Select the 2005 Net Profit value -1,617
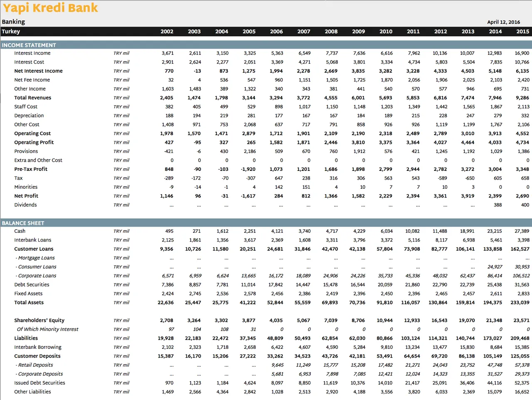 click(248, 196)
